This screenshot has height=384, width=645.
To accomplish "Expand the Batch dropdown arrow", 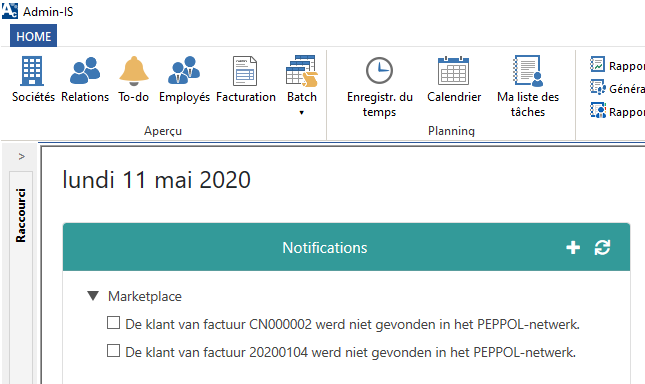I will (302, 113).
